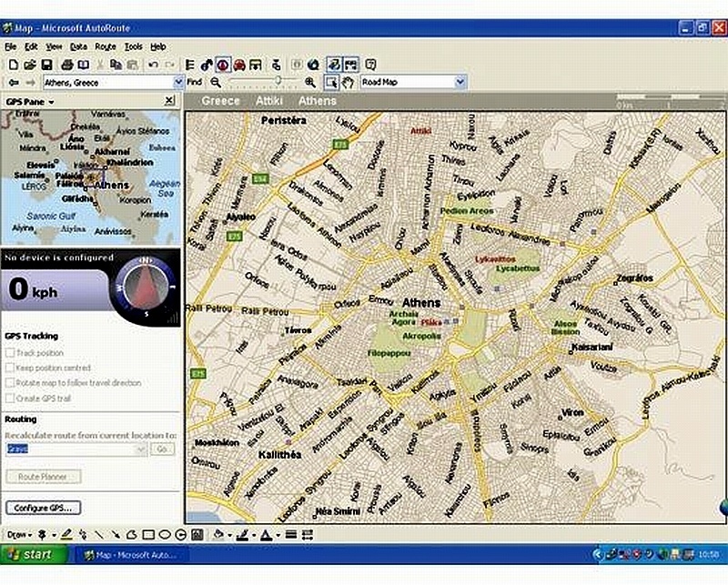The image size is (728, 585).
Task: Undo last action with the Undo arrow
Action: [x=153, y=65]
